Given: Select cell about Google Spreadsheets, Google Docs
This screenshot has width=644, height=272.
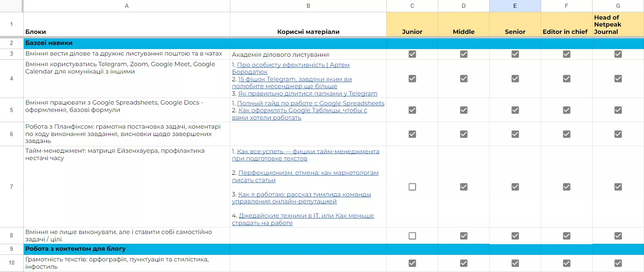Looking at the screenshot, I should click(127, 110).
